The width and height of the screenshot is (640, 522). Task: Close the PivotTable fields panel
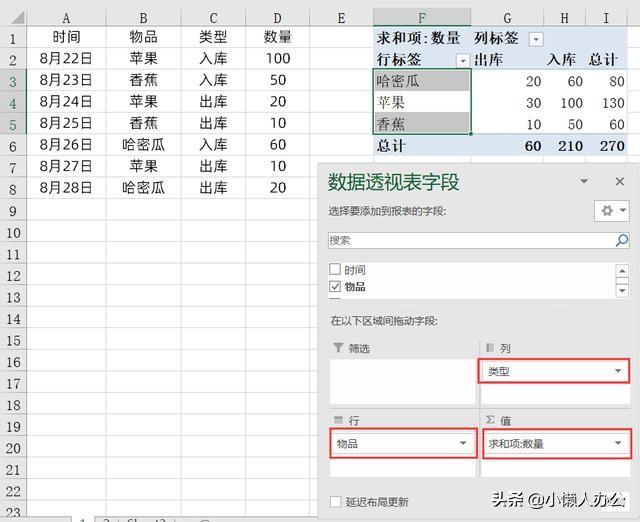620,181
